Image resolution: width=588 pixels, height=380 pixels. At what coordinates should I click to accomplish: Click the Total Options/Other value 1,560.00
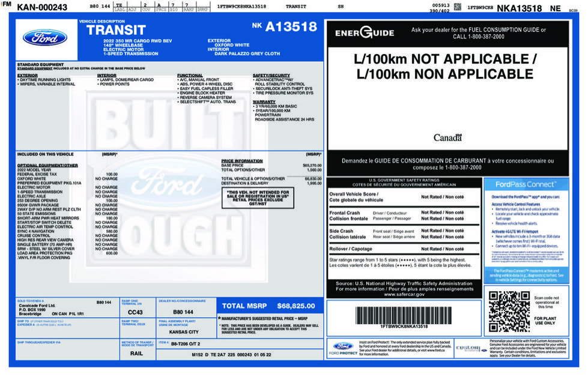(314, 170)
